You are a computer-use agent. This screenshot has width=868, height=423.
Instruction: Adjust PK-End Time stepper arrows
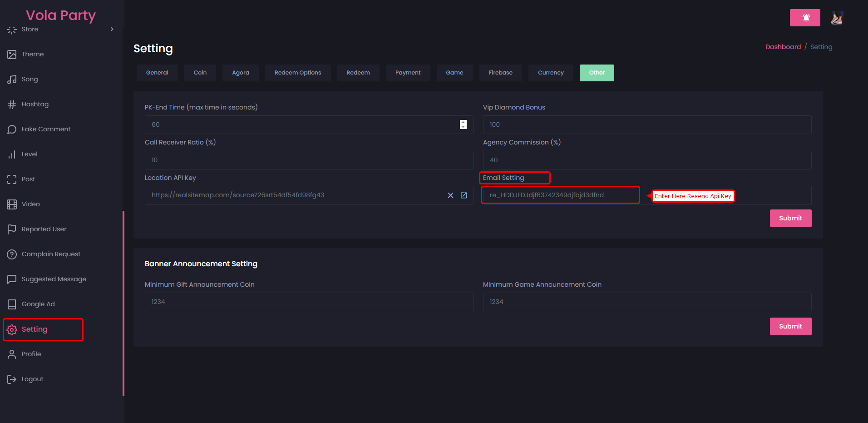tap(463, 124)
